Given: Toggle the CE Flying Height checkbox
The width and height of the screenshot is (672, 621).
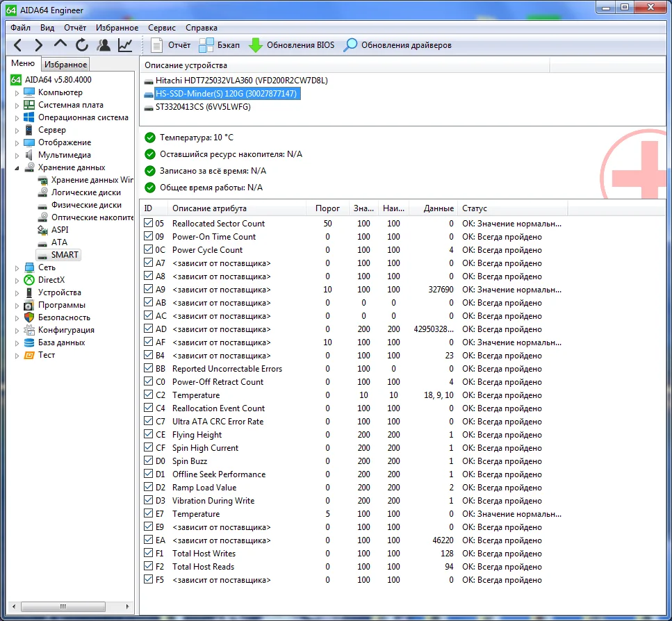Looking at the screenshot, I should 148,434.
